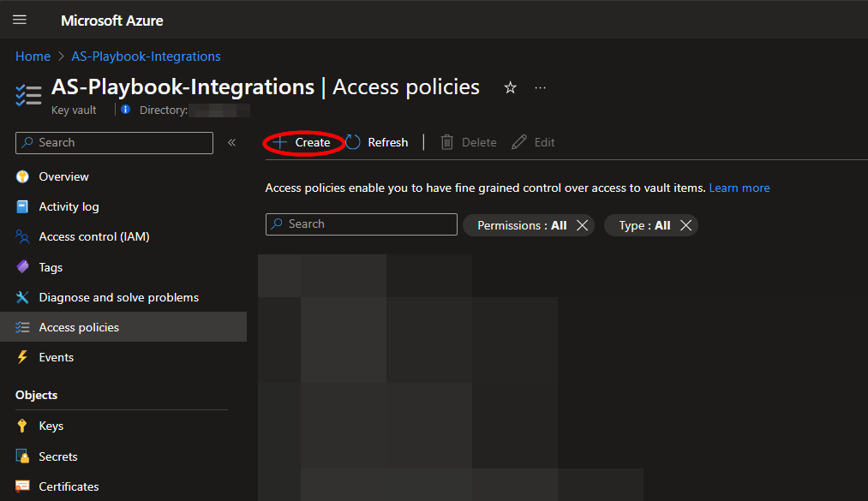Focus the sidebar Search field
The height and width of the screenshot is (501, 868).
click(x=114, y=143)
